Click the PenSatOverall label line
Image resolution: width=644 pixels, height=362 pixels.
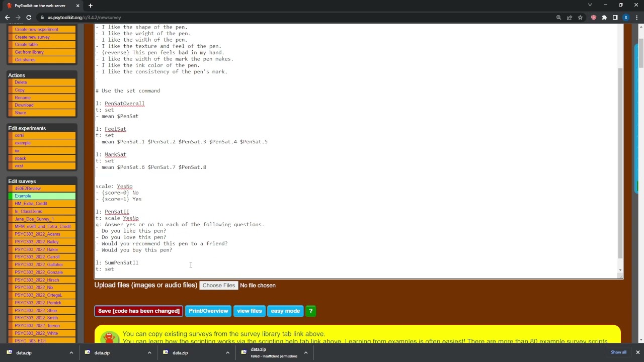(120, 104)
